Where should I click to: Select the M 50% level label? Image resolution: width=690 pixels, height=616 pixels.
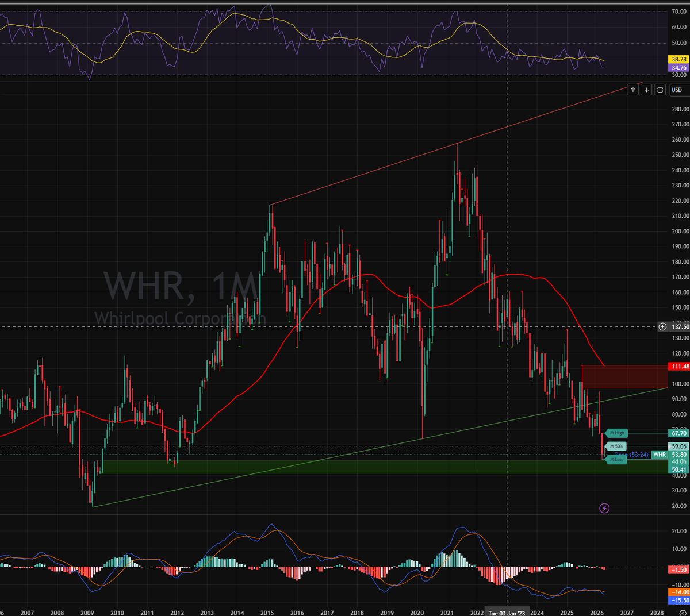(616, 446)
